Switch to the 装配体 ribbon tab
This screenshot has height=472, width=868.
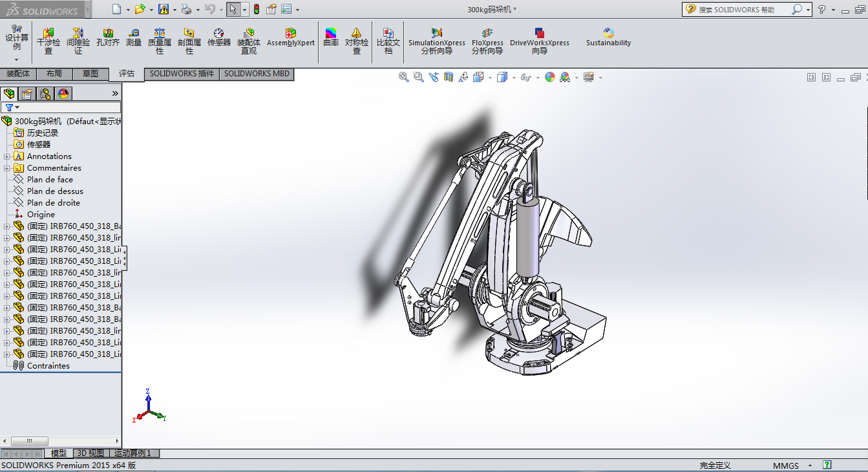point(18,74)
